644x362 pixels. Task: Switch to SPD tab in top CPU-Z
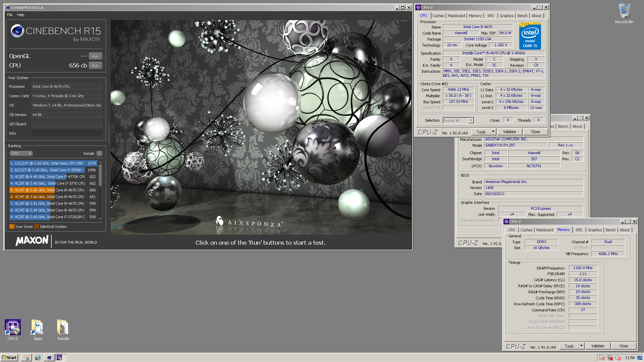click(490, 16)
